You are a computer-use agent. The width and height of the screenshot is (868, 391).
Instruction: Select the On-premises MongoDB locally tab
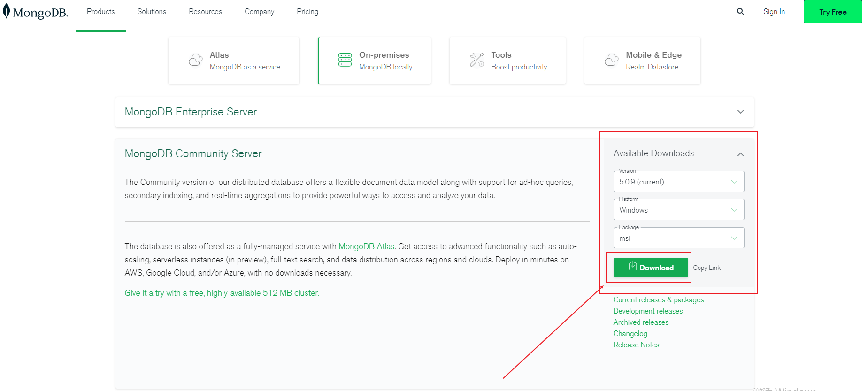[x=375, y=61]
